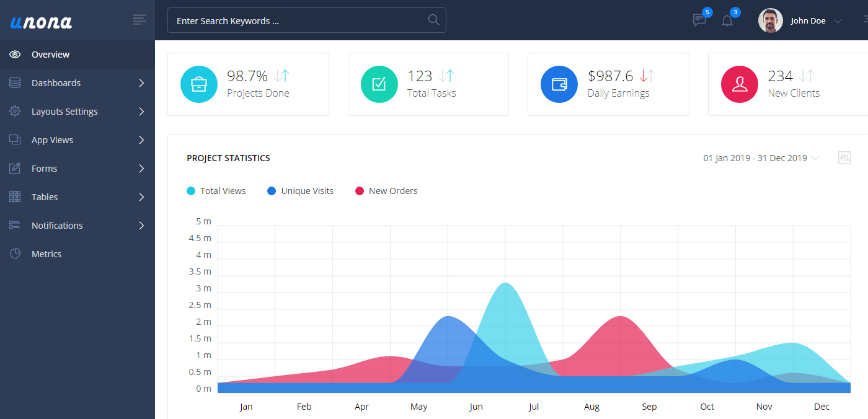868x419 pixels.
Task: Open the chart filter icon beside the date range
Action: point(844,157)
